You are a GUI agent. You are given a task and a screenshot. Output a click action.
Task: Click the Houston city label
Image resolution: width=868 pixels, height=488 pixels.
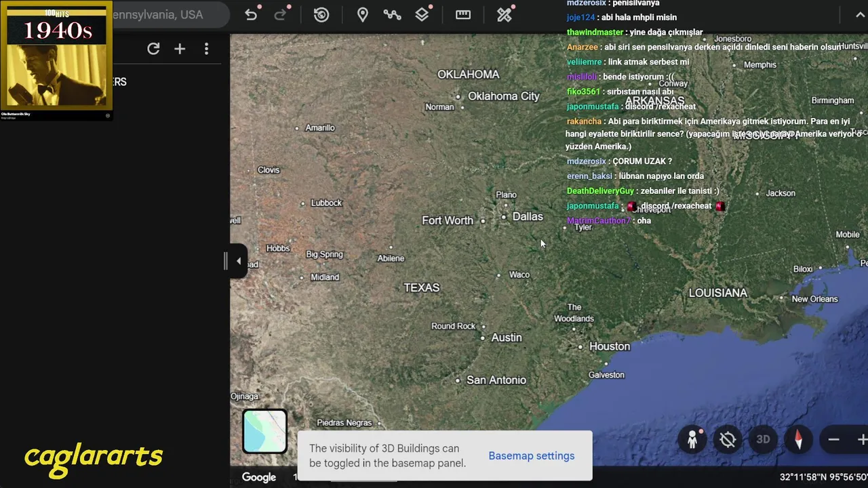tap(610, 346)
